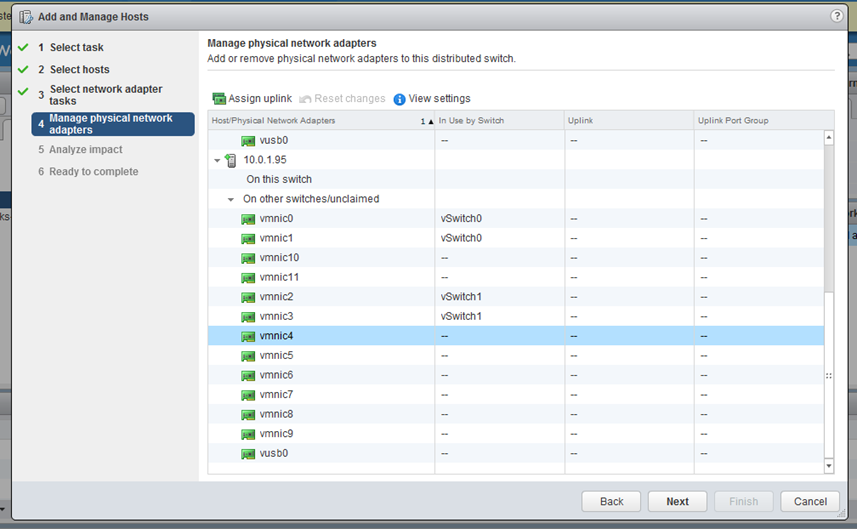This screenshot has height=529, width=857.
Task: Click the Assign uplink label
Action: [260, 99]
